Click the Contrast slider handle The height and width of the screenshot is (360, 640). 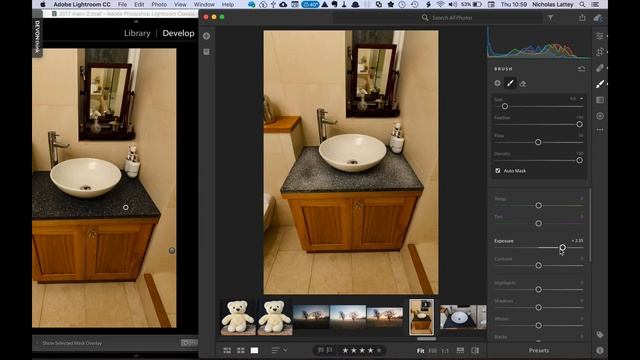[x=538, y=265]
